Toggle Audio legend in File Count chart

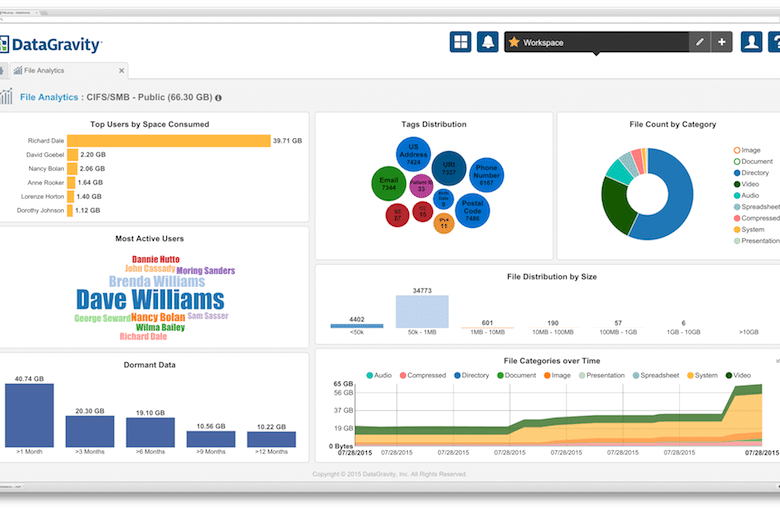[746, 196]
